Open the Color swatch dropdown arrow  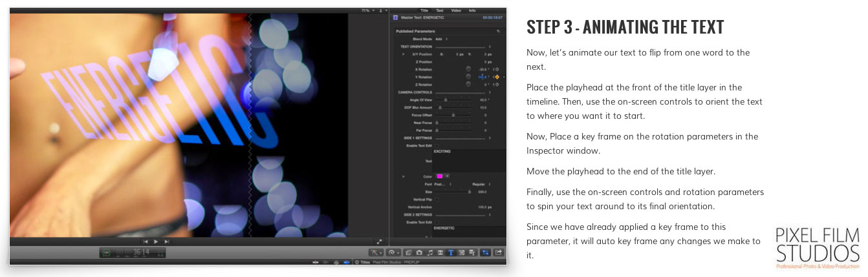point(447,176)
